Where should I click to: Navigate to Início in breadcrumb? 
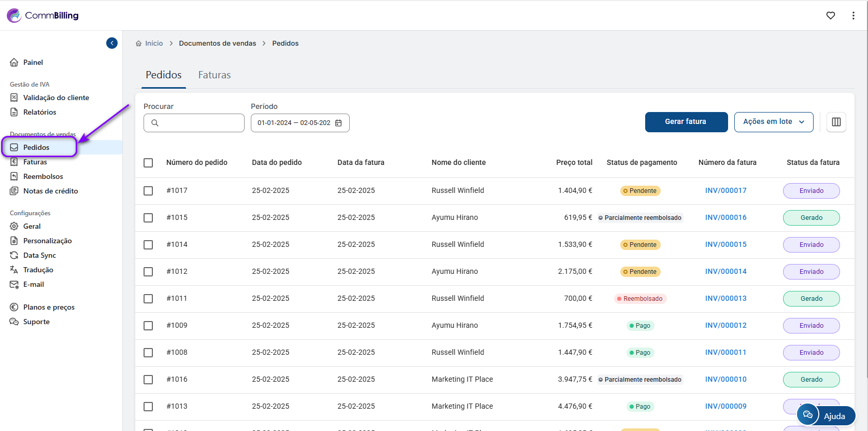[x=153, y=44]
